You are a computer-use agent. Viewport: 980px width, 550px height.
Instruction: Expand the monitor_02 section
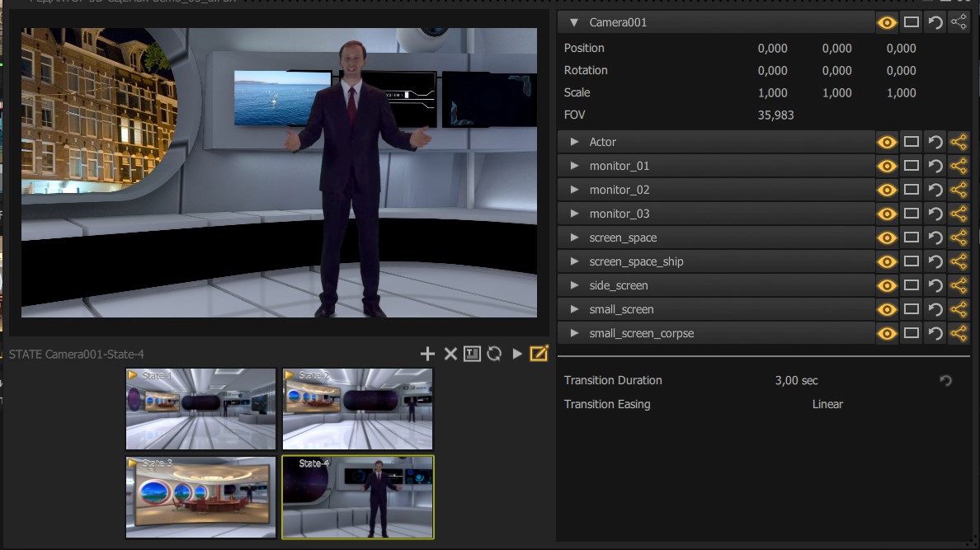coord(574,190)
